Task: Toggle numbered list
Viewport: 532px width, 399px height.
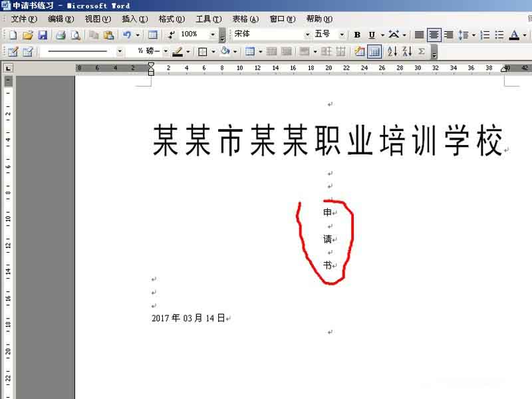Action: point(485,35)
